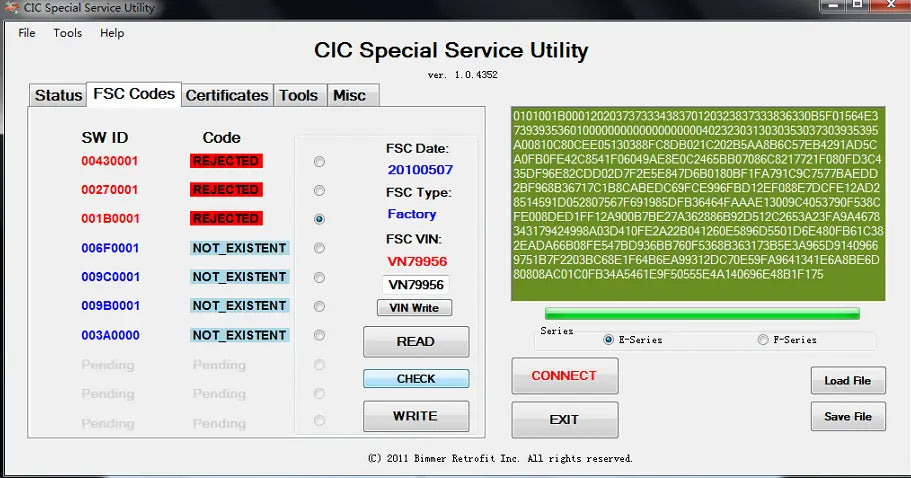Open the Help menu

112,33
